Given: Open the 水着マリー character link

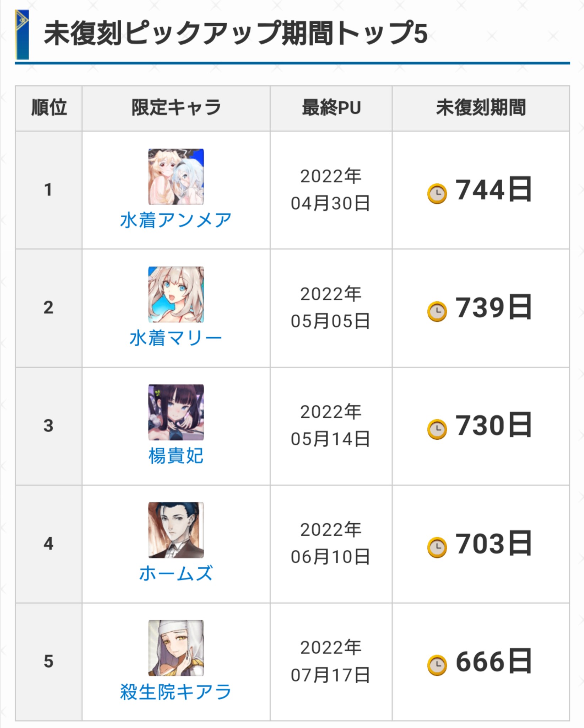Looking at the screenshot, I should (176, 338).
